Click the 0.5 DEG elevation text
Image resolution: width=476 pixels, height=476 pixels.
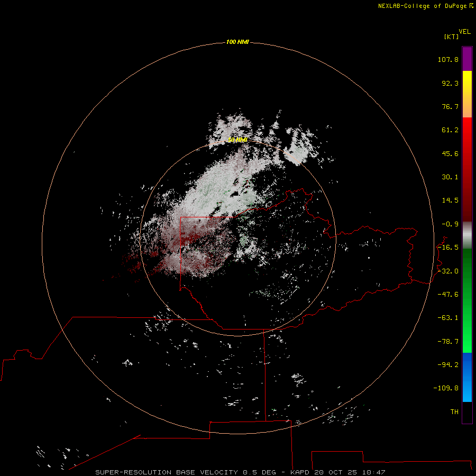[x=259, y=472]
